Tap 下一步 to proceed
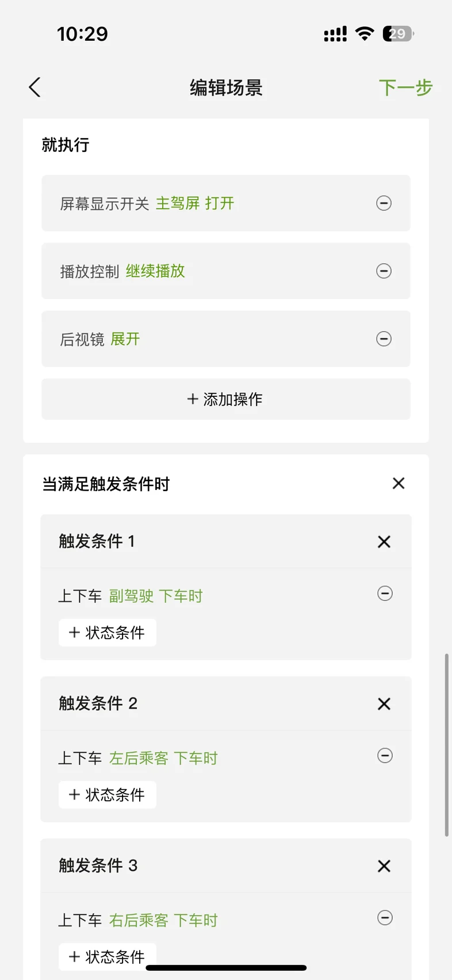This screenshot has width=452, height=980. pos(405,87)
